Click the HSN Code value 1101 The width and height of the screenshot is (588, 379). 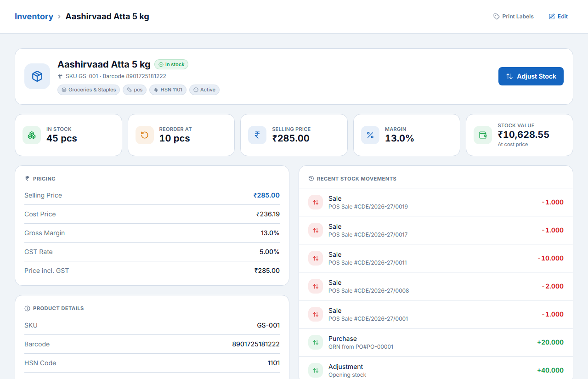pos(274,363)
